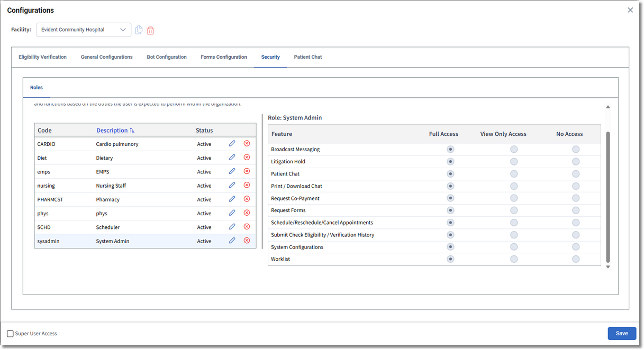Select the Scheduler role row
The image size is (644, 350).
[145, 227]
